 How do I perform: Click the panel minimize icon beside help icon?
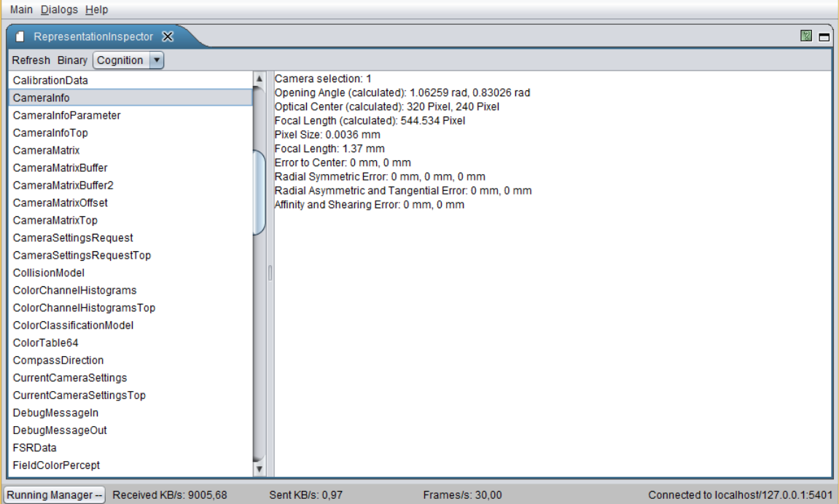[x=824, y=36]
